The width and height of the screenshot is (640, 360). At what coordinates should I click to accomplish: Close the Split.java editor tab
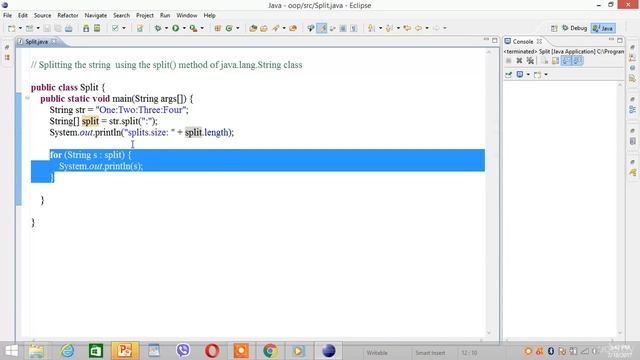tap(54, 42)
